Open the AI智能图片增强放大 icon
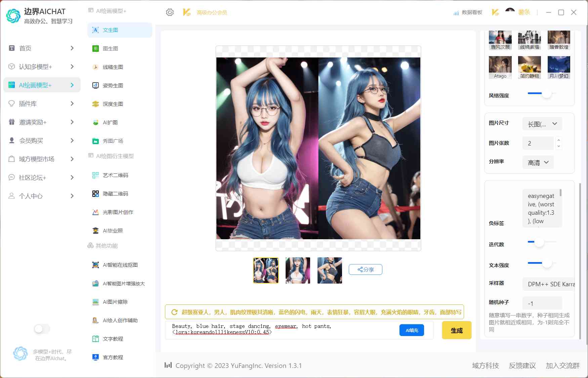Viewport: 588px width, 378px height. pyautogui.click(x=95, y=283)
